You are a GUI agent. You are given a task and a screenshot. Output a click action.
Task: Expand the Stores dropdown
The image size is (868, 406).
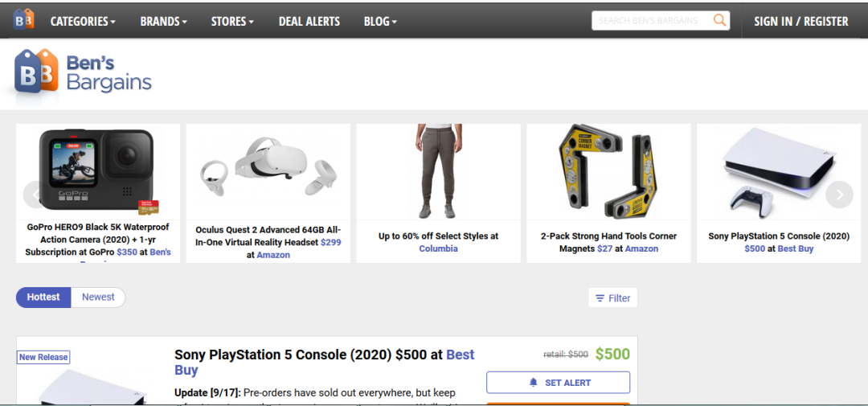click(232, 22)
